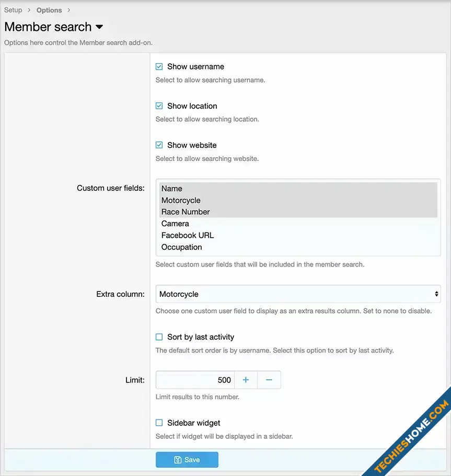The height and width of the screenshot is (476, 451).
Task: Pick Facebook URL in custom fields list
Action: coord(188,235)
